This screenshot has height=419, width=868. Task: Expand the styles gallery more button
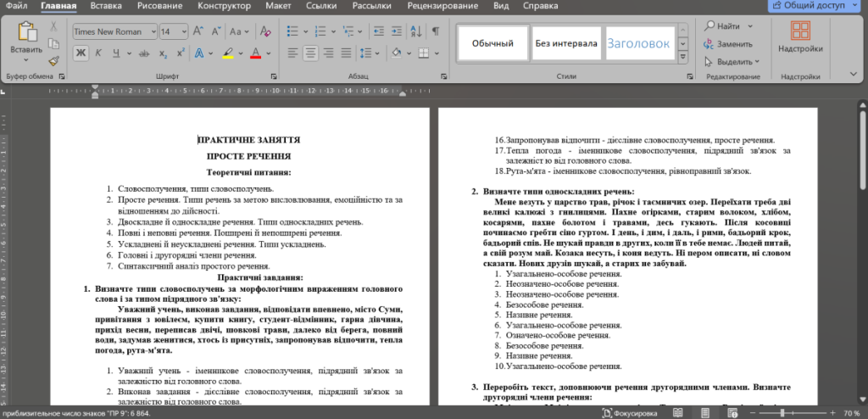point(684,57)
